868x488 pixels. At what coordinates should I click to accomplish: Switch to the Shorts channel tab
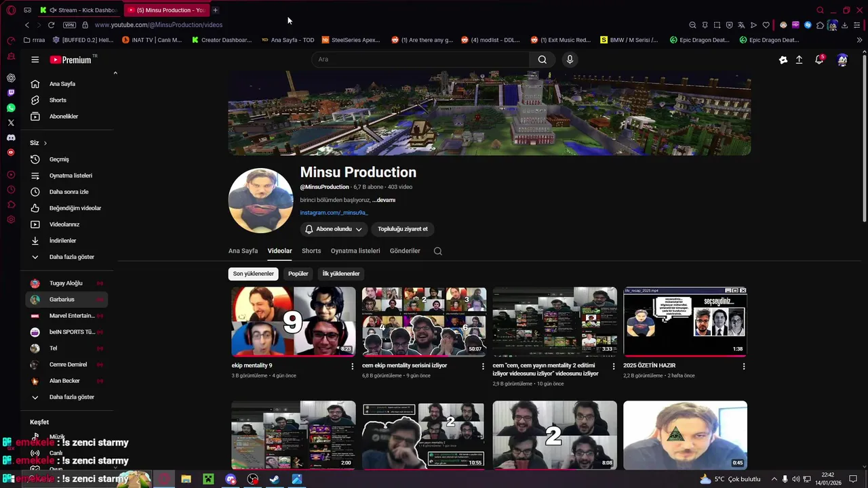(311, 251)
